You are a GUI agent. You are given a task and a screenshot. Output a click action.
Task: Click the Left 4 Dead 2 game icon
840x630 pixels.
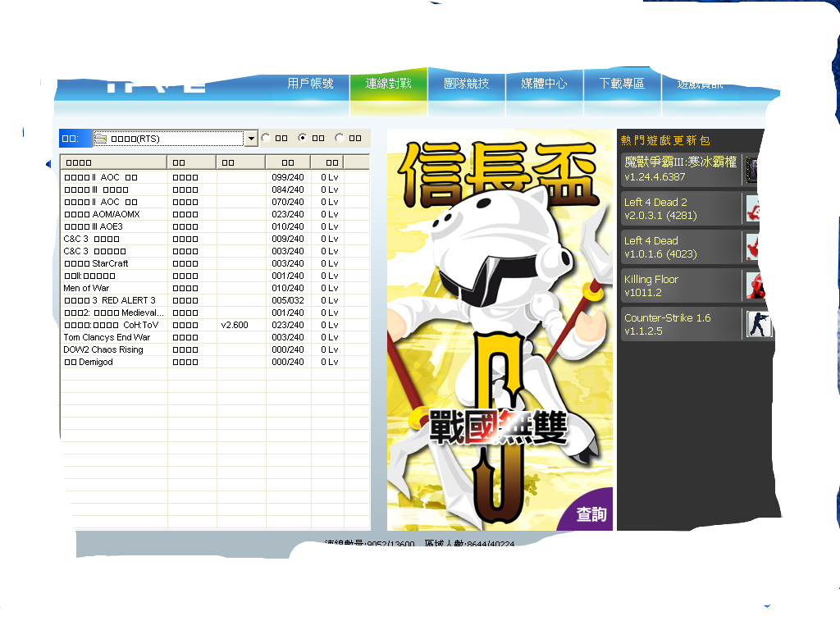(753, 208)
